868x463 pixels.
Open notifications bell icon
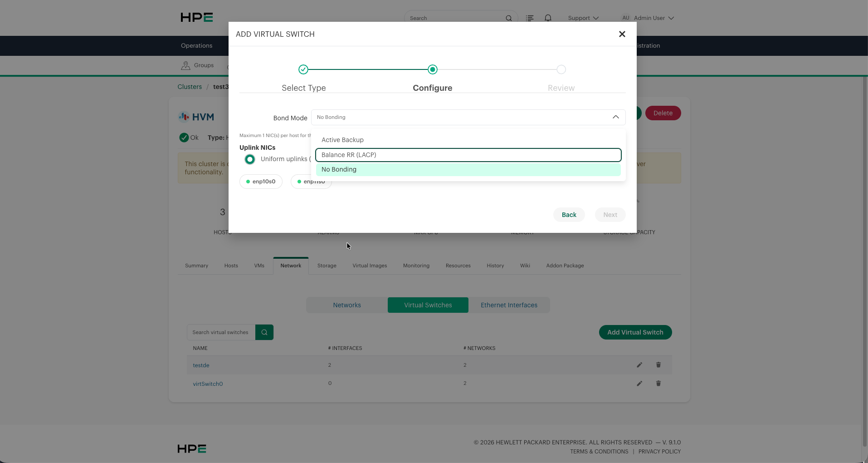click(x=548, y=18)
